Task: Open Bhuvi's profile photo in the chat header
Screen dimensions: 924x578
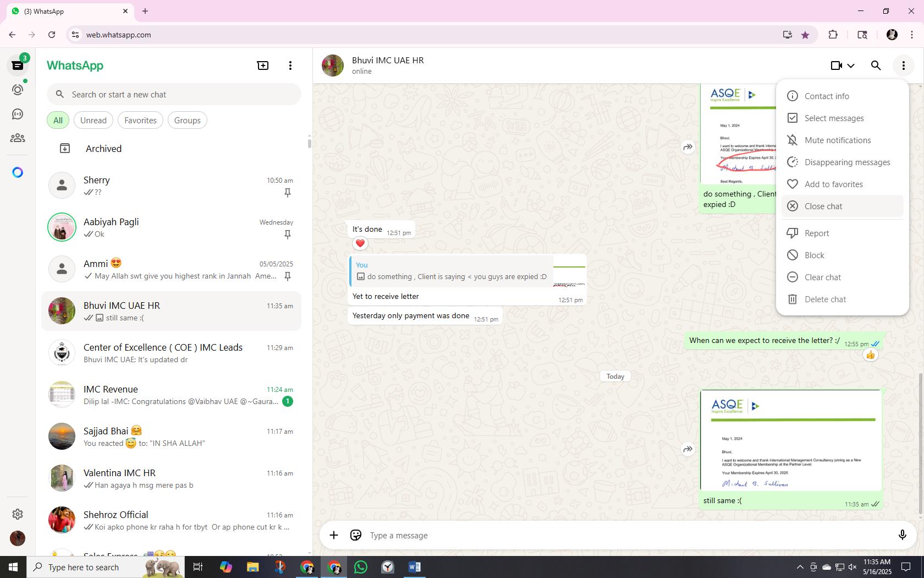Action: point(333,66)
